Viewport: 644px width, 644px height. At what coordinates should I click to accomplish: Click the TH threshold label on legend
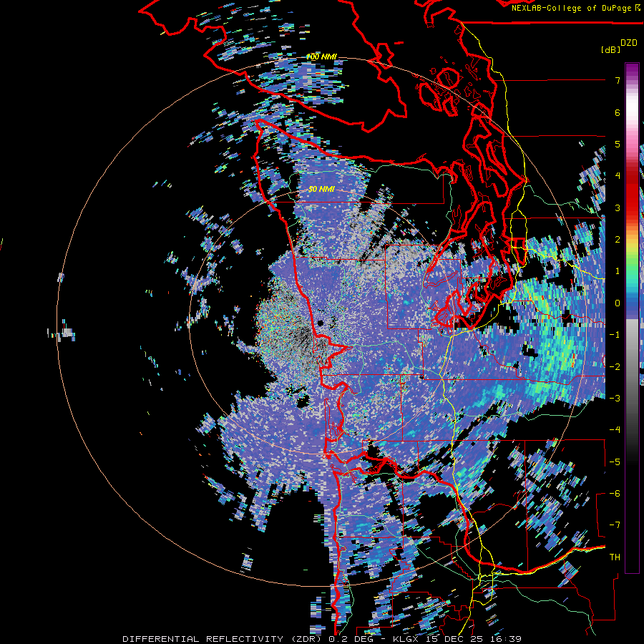615,557
